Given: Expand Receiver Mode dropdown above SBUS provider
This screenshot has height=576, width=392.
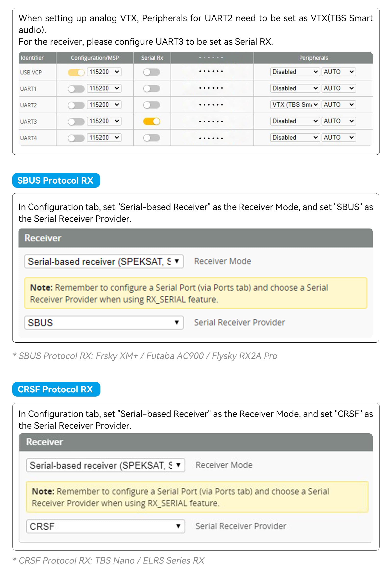Looking at the screenshot, I should (104, 261).
